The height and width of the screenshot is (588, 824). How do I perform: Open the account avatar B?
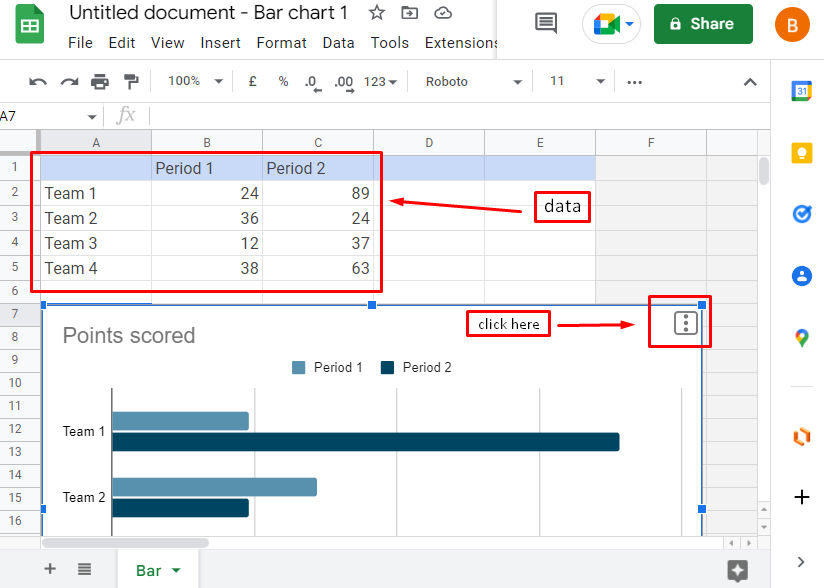pos(792,25)
